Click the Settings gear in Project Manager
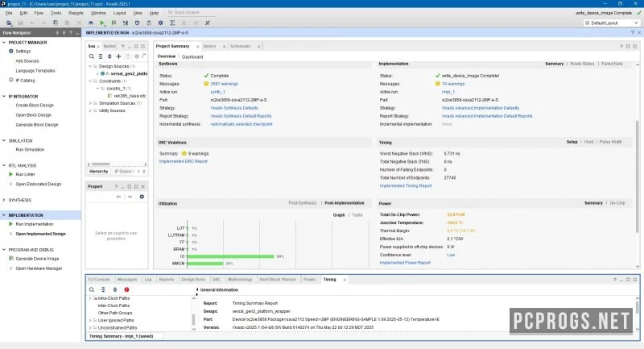Screen dimensions: 644x349 11,51
